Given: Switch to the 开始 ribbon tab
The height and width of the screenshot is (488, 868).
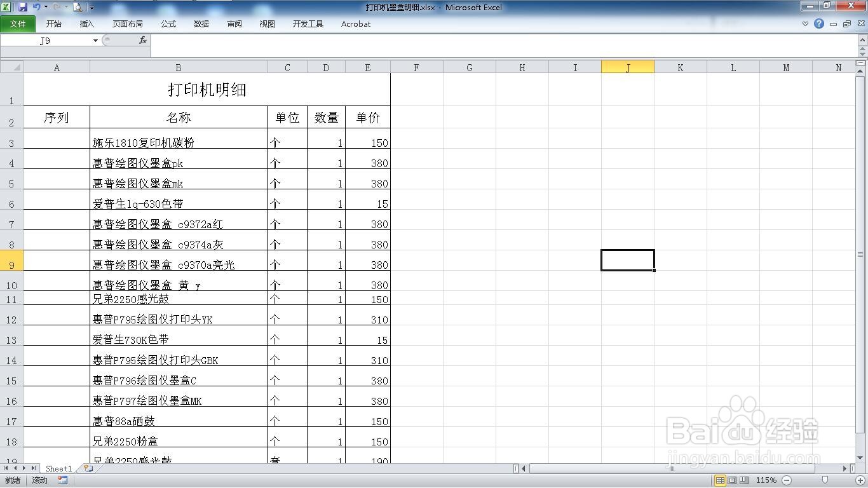Looking at the screenshot, I should coord(54,24).
